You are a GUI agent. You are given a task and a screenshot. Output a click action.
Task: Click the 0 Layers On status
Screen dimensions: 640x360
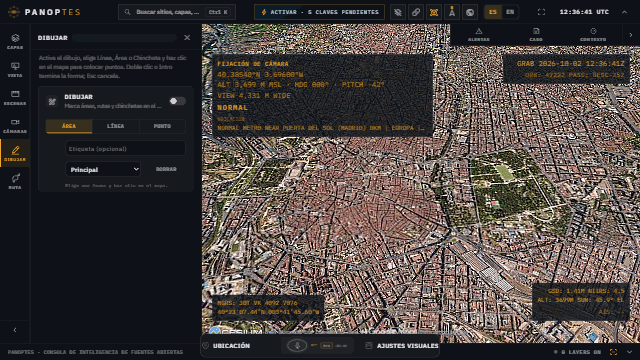pos(578,352)
